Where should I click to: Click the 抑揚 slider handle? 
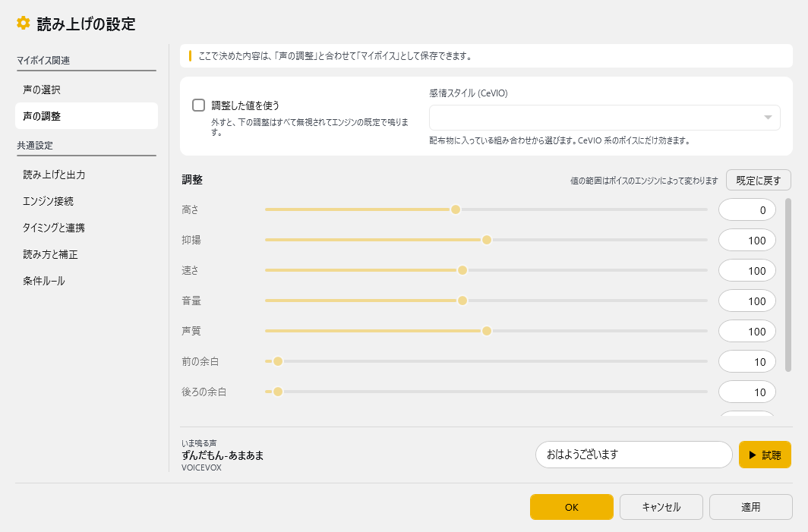[487, 240]
